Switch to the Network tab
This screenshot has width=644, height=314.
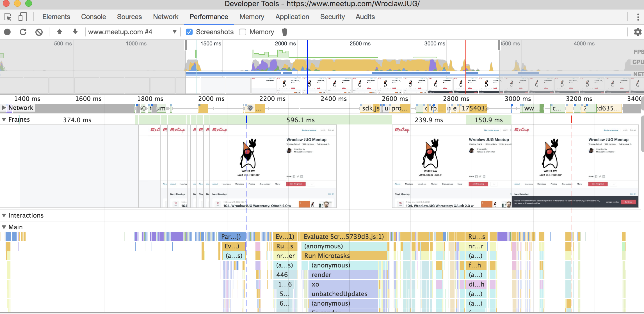pos(165,17)
